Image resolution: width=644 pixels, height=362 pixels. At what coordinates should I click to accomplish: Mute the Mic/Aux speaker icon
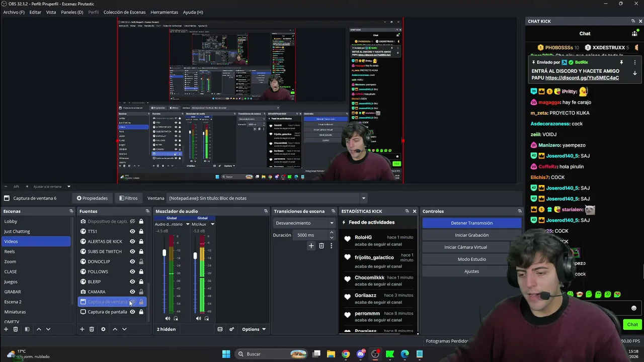(x=198, y=318)
